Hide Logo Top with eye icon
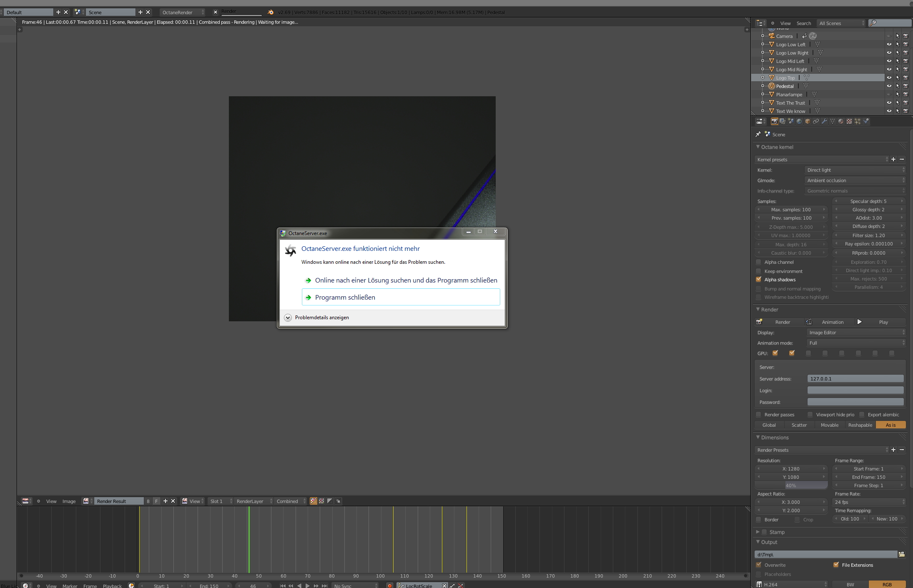This screenshot has width=913, height=588. click(889, 78)
